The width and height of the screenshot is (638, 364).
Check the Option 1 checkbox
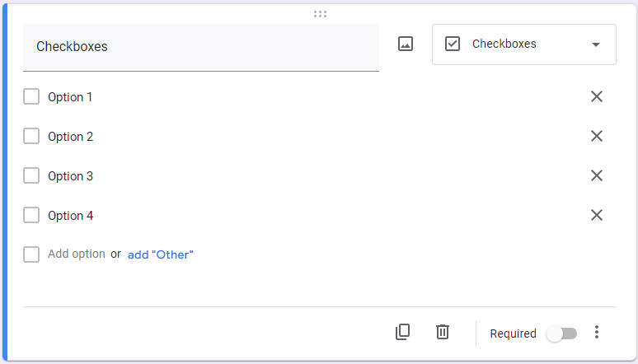coord(31,96)
